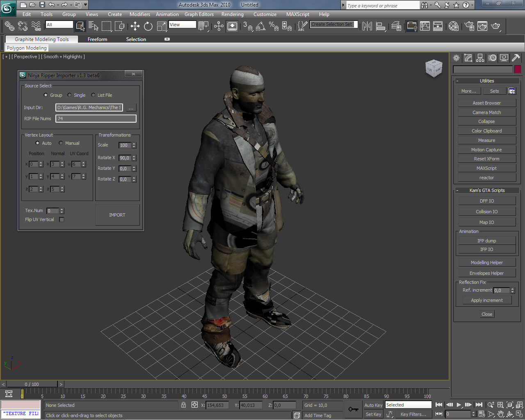Open the Curve Editor
The width and height of the screenshot is (525, 420).
click(x=425, y=26)
